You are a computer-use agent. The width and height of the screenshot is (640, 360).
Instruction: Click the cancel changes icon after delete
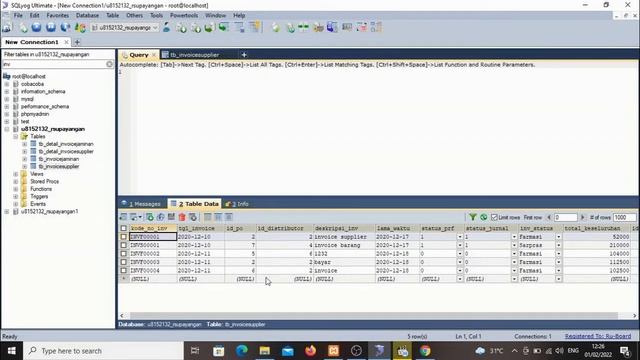coord(193,217)
